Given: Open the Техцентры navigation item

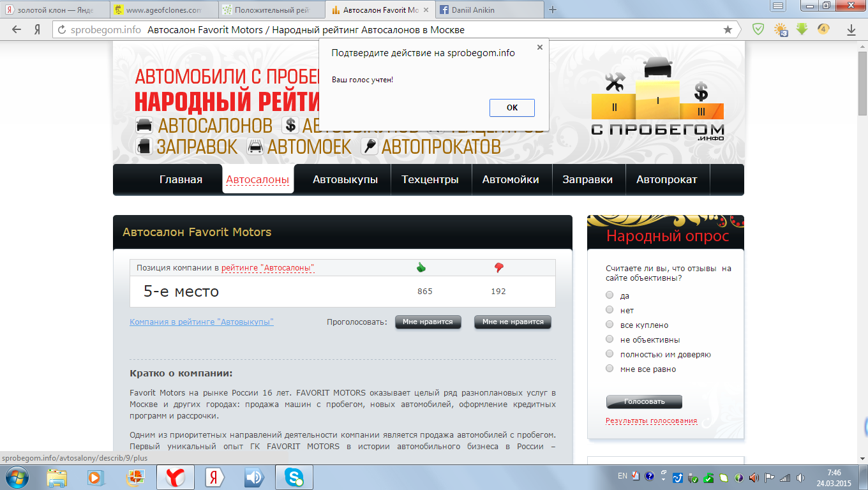Looking at the screenshot, I should pos(430,179).
